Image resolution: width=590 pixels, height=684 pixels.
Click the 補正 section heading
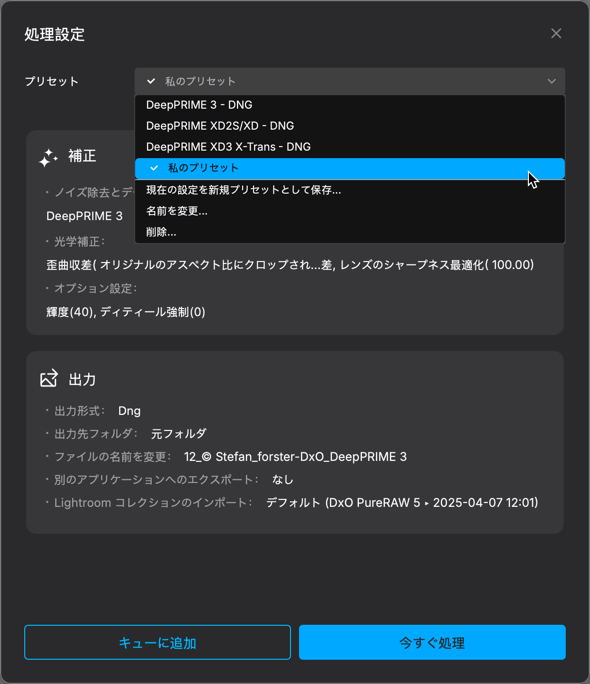point(82,156)
